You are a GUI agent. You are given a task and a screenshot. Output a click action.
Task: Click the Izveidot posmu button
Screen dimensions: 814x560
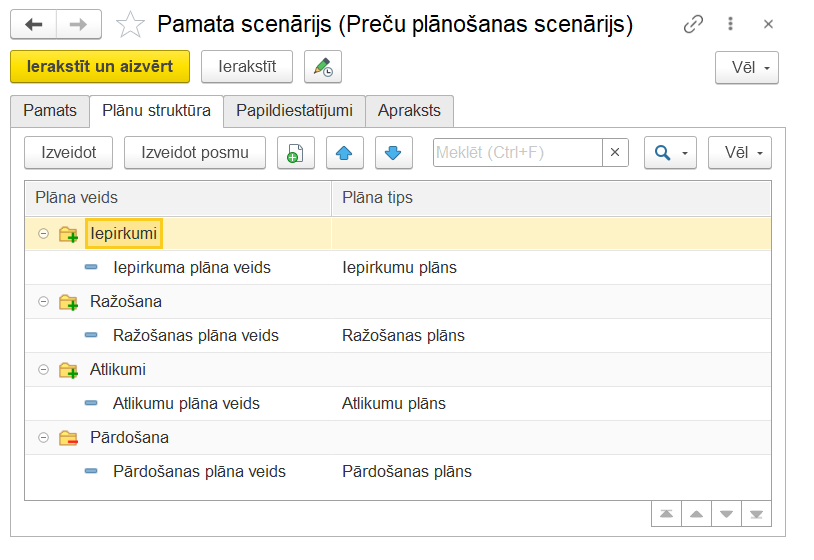[x=194, y=153]
